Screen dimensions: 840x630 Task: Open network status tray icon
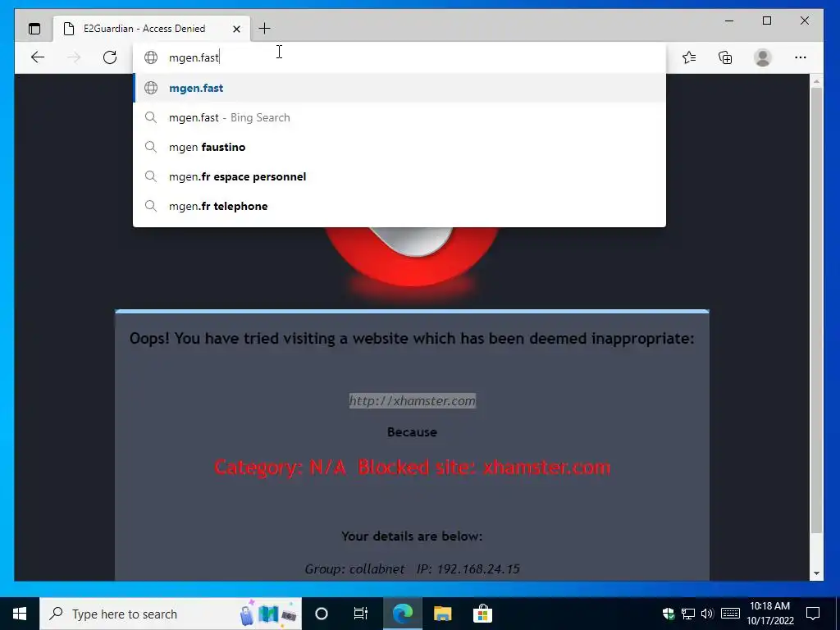click(x=688, y=614)
